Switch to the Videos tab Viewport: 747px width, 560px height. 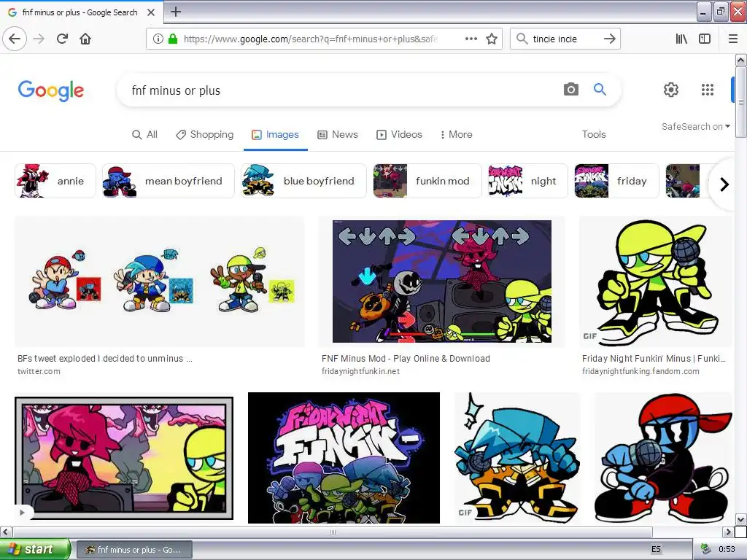click(x=399, y=134)
